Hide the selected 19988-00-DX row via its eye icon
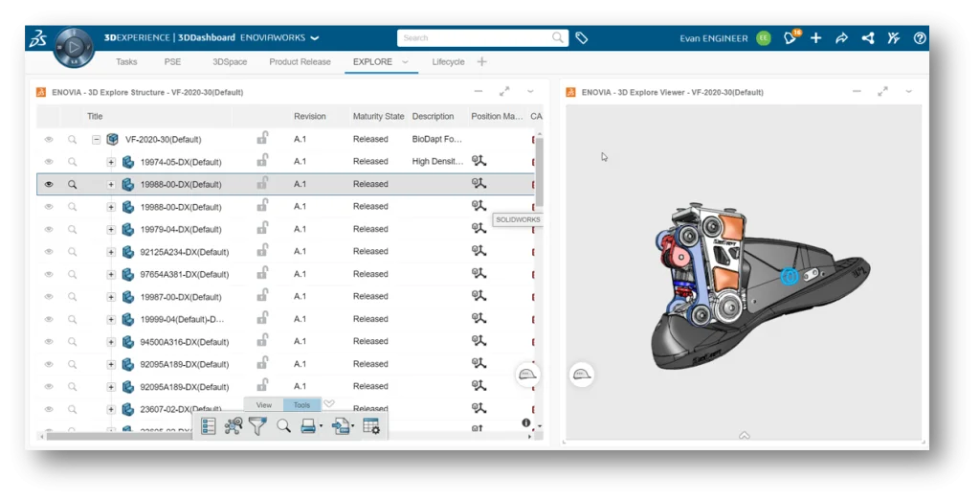 (x=49, y=184)
